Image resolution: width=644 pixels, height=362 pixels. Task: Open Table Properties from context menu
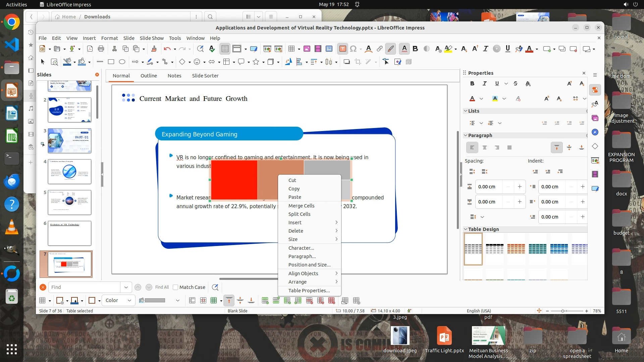pyautogui.click(x=309, y=291)
